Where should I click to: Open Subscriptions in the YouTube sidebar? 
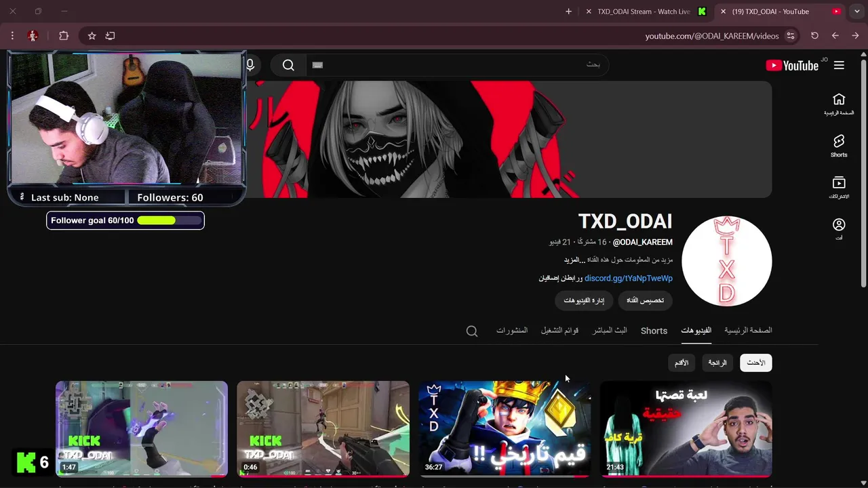839,188
